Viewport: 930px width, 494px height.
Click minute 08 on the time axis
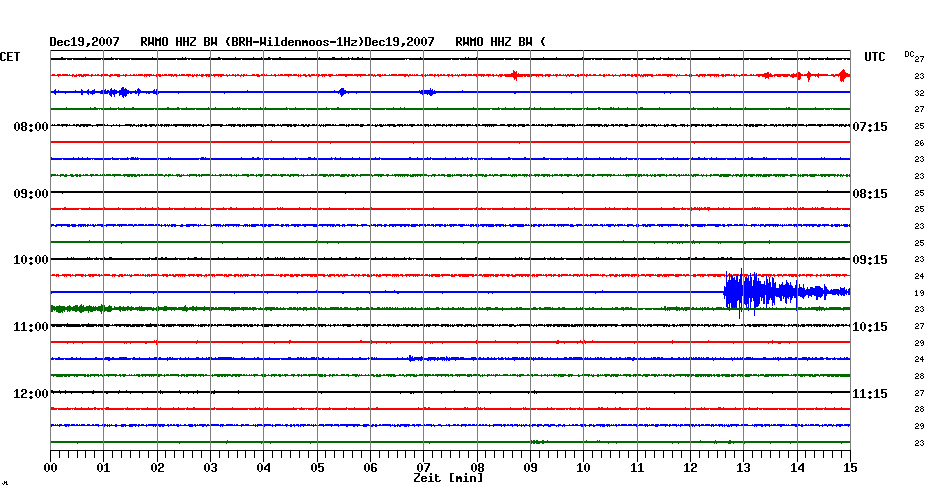pyautogui.click(x=477, y=468)
